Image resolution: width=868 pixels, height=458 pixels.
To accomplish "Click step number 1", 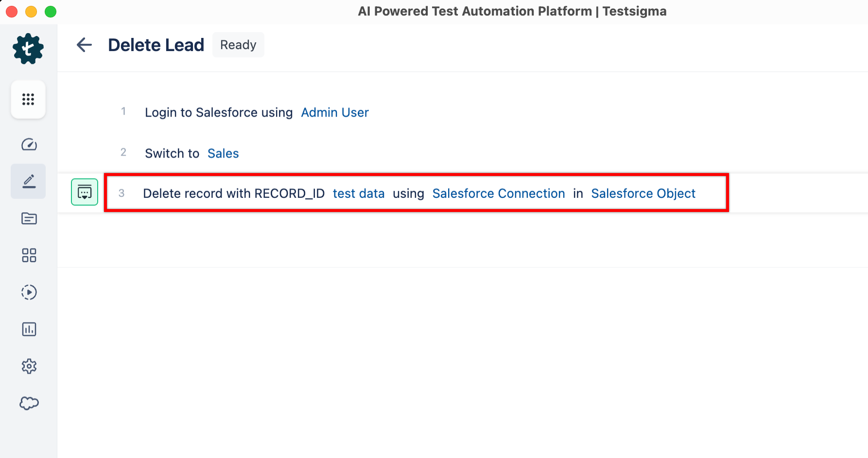I will coord(123,111).
